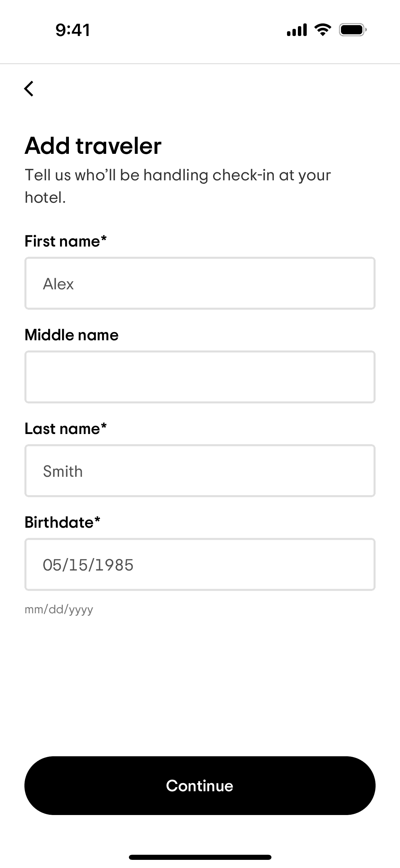Tap the "Last name" field label
Image resolution: width=400 pixels, height=868 pixels.
62,429
